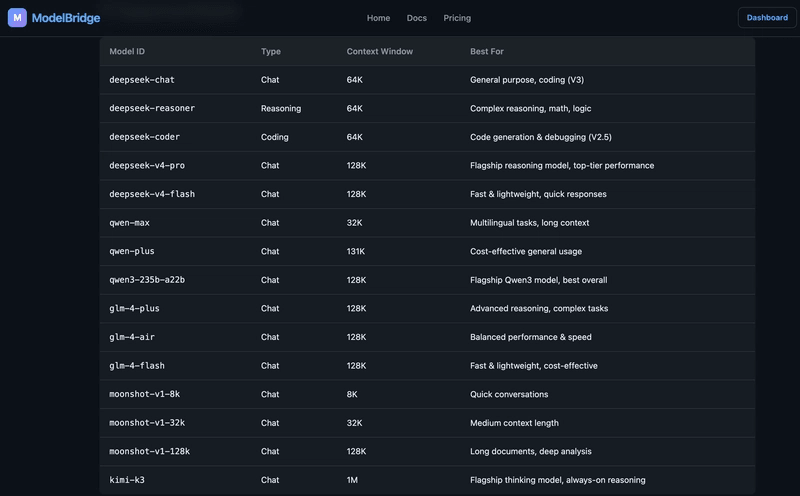Click "Advanced reasoning, complex tasks" text
Viewport: 800px width, 496px height.
(x=539, y=308)
